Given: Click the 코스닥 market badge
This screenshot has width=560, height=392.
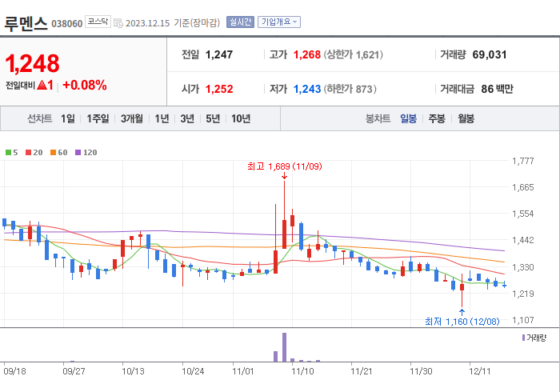Looking at the screenshot, I should (98, 22).
